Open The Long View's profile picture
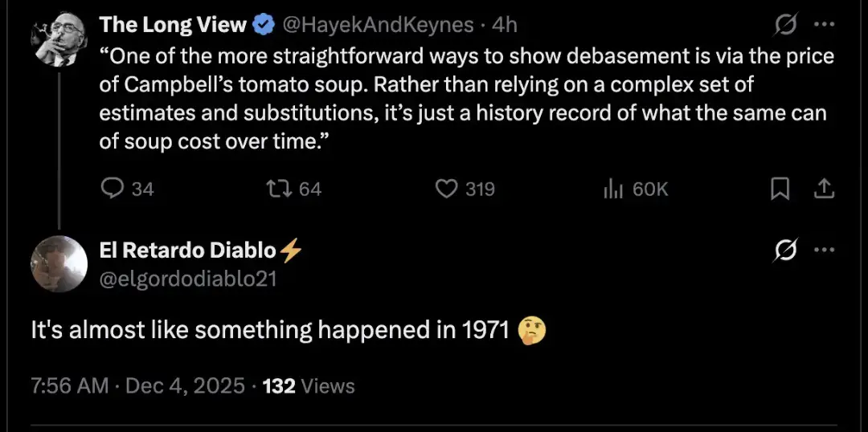868x432 pixels. tap(58, 39)
